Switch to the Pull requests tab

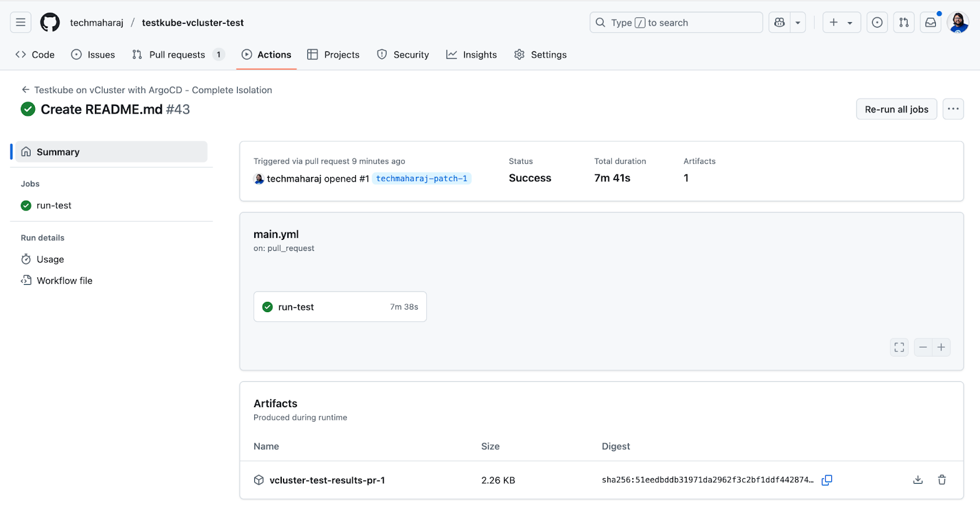[178, 54]
